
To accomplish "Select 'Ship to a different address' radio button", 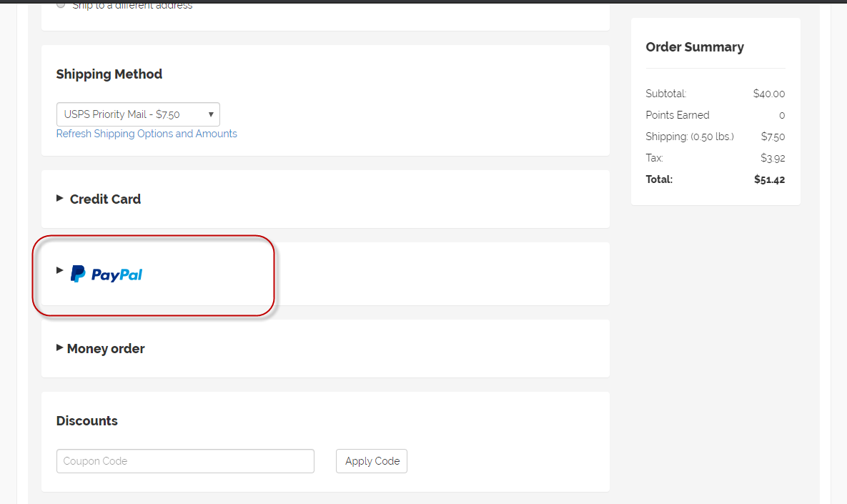I will [61, 5].
